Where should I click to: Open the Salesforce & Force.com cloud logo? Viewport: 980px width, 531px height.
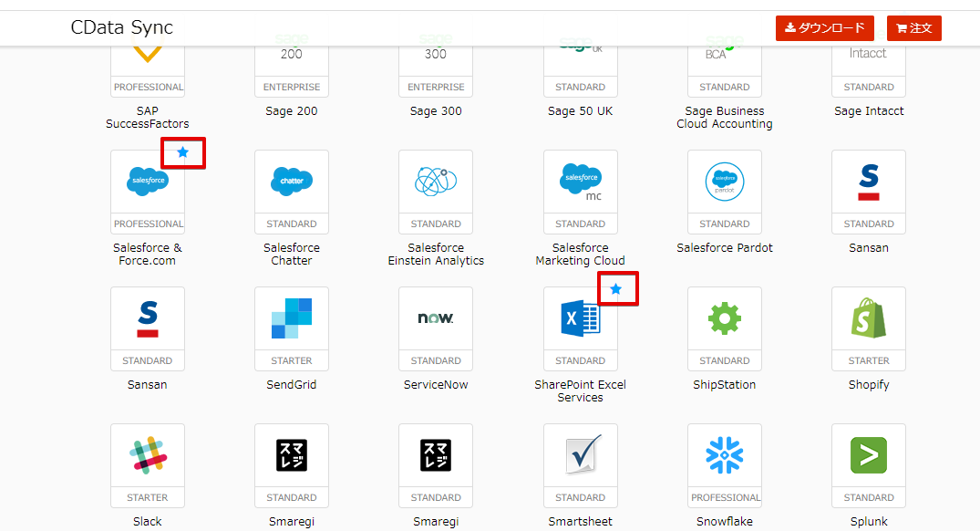148,181
